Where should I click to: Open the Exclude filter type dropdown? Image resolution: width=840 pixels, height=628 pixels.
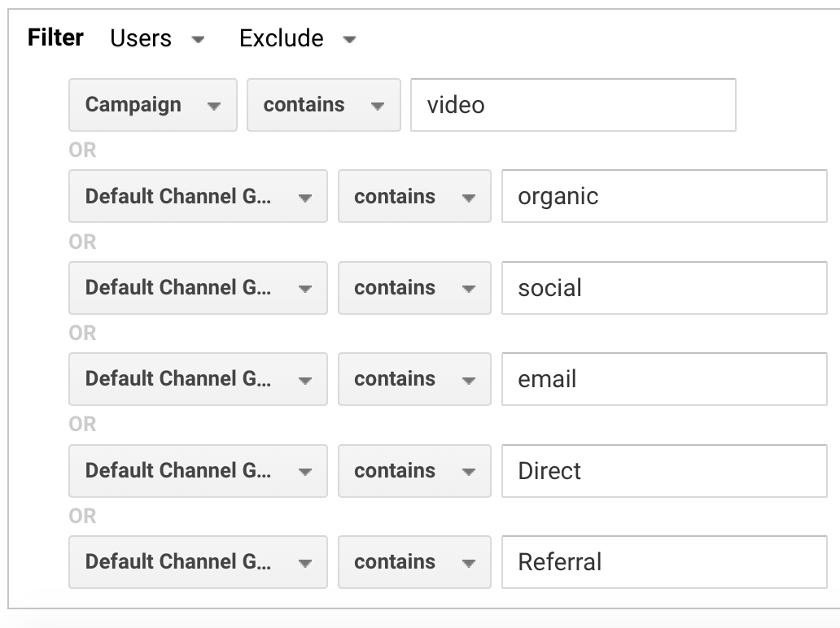[x=297, y=39]
